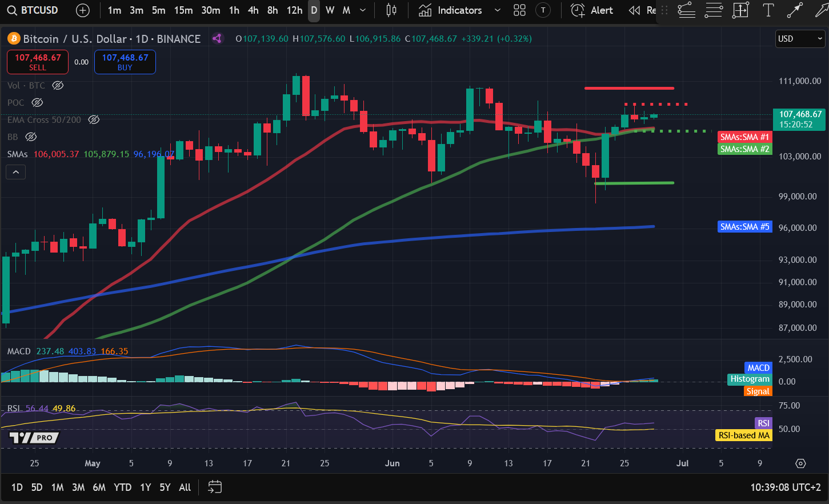Select the MACD indicator legend
Viewport: 829px width, 504px height.
point(19,351)
